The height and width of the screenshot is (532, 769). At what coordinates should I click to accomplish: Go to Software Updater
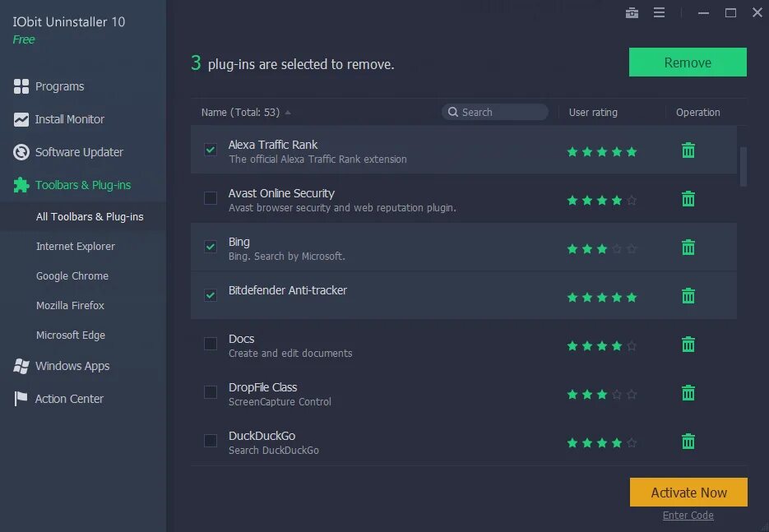click(79, 152)
